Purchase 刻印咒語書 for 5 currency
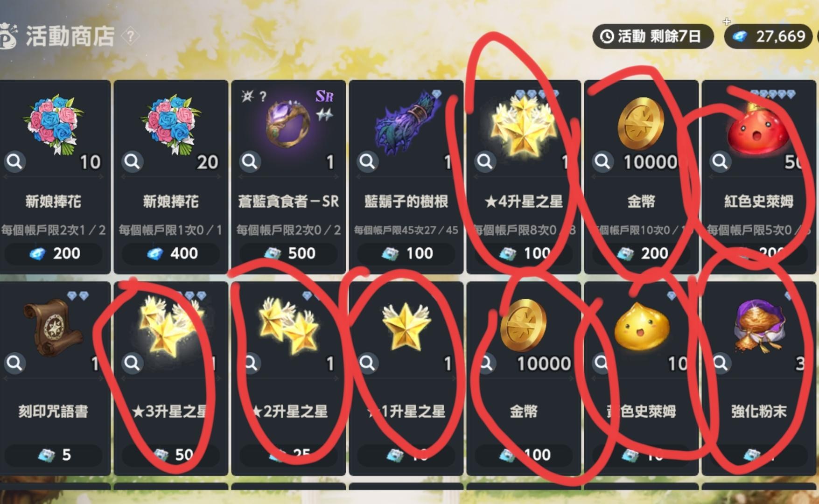819x504 pixels. coord(54,455)
